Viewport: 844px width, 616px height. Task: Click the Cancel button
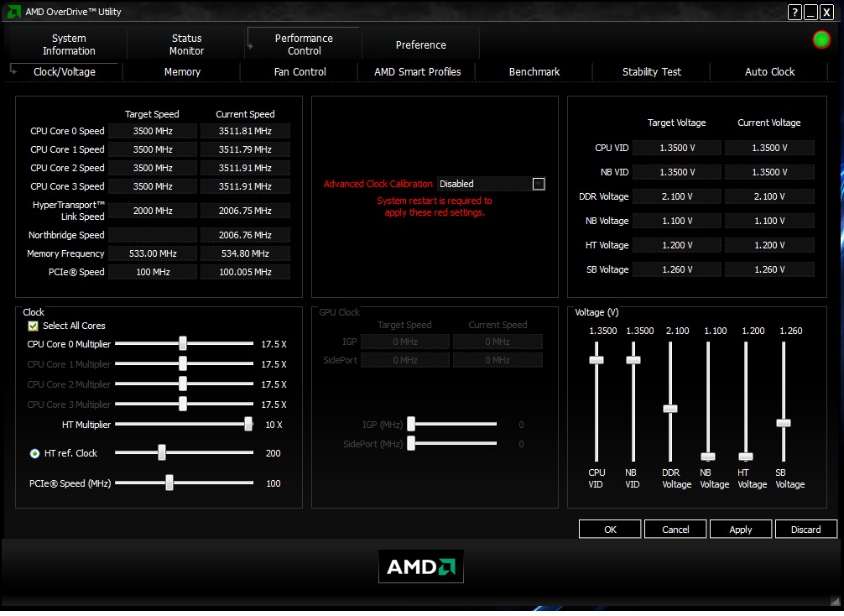675,530
